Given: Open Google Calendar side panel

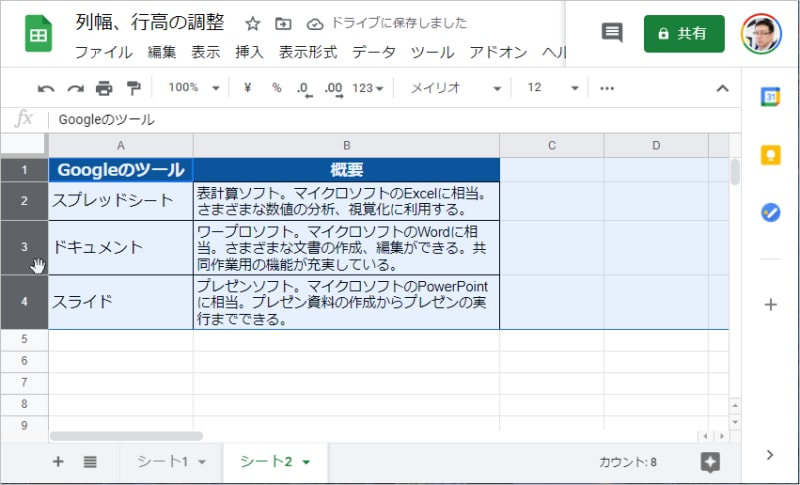Looking at the screenshot, I should pos(770,96).
